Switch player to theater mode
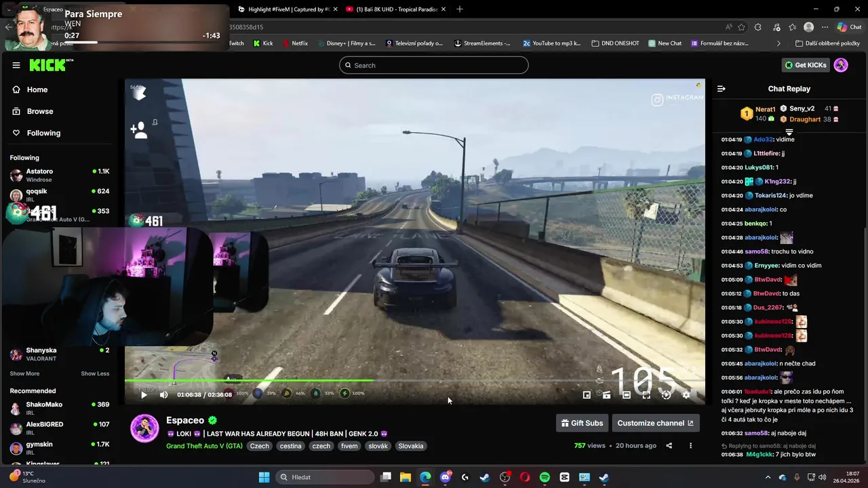The image size is (868, 488). coord(627,394)
